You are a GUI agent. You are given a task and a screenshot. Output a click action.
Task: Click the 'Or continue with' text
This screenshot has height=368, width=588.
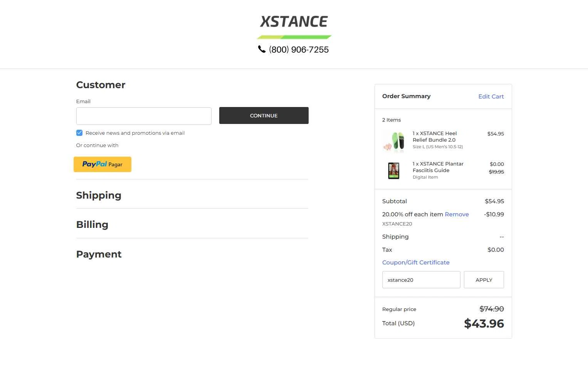coord(97,146)
